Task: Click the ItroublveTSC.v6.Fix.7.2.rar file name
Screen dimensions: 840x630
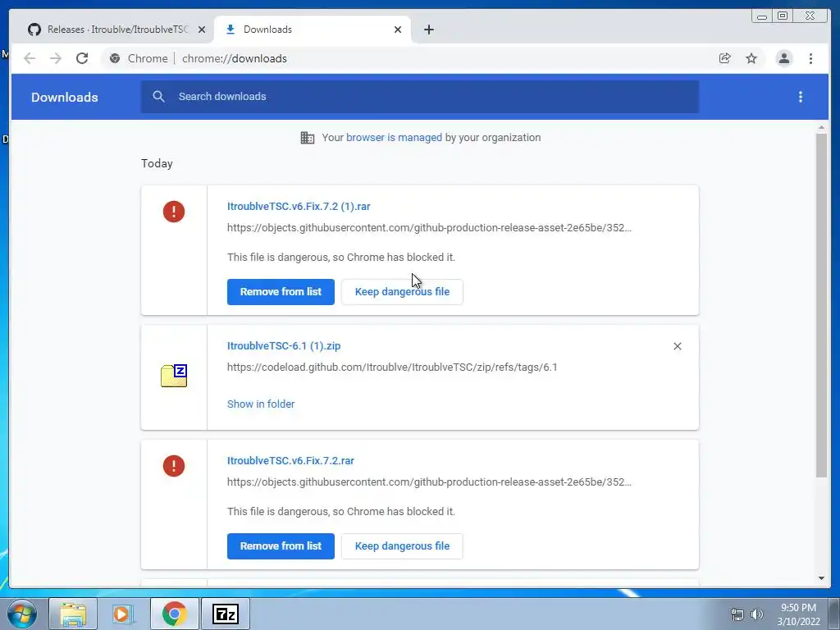Action: point(290,461)
